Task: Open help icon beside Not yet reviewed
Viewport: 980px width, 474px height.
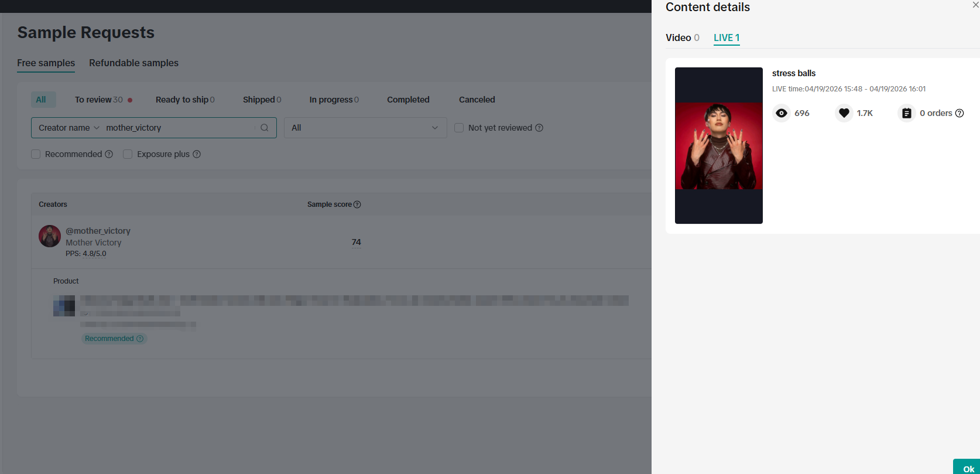Action: coord(539,128)
